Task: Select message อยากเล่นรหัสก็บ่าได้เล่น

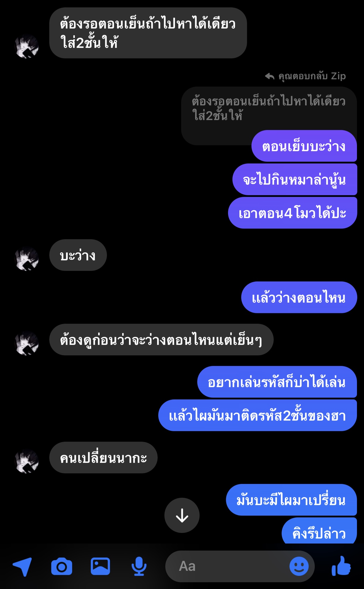Action: point(277,382)
